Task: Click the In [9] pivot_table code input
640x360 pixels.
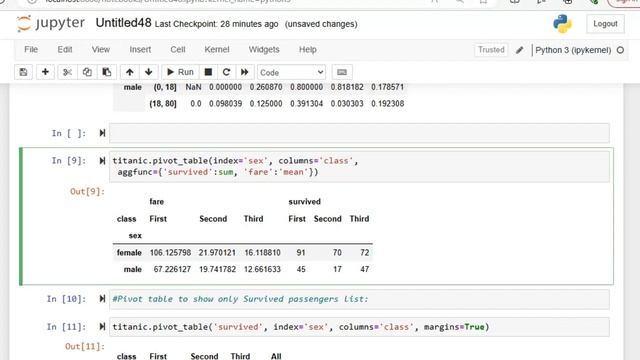Action: (x=359, y=167)
